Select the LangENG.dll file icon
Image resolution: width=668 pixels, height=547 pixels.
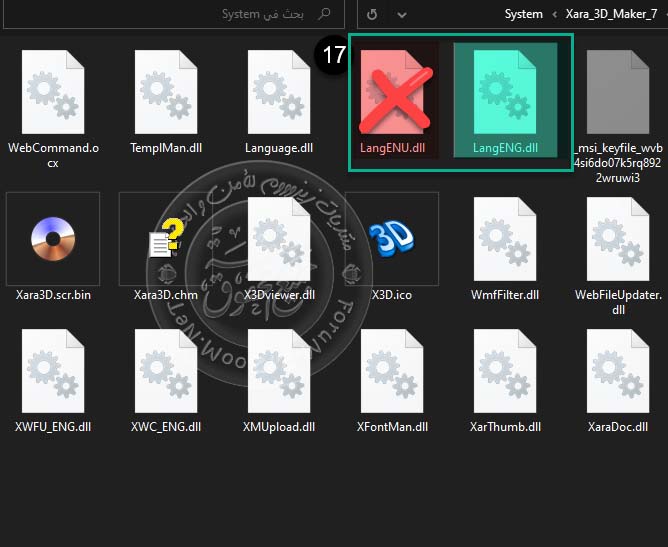pos(505,92)
